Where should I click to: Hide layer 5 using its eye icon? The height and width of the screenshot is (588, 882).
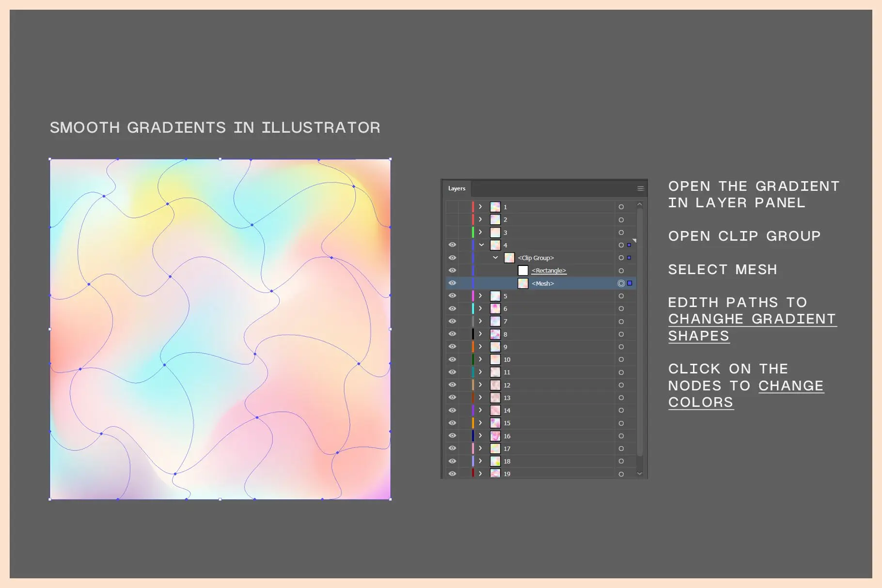(x=452, y=295)
